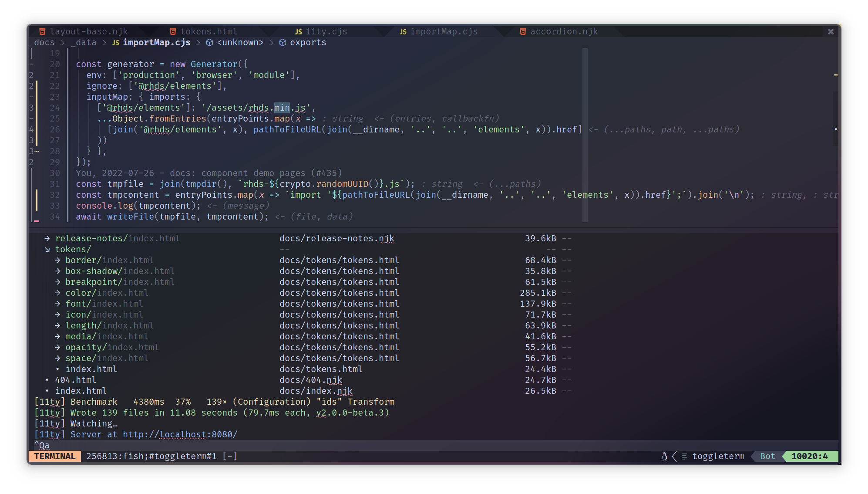The height and width of the screenshot is (494, 868).
Task: Activate the layout-base.njk tab
Action: (89, 31)
